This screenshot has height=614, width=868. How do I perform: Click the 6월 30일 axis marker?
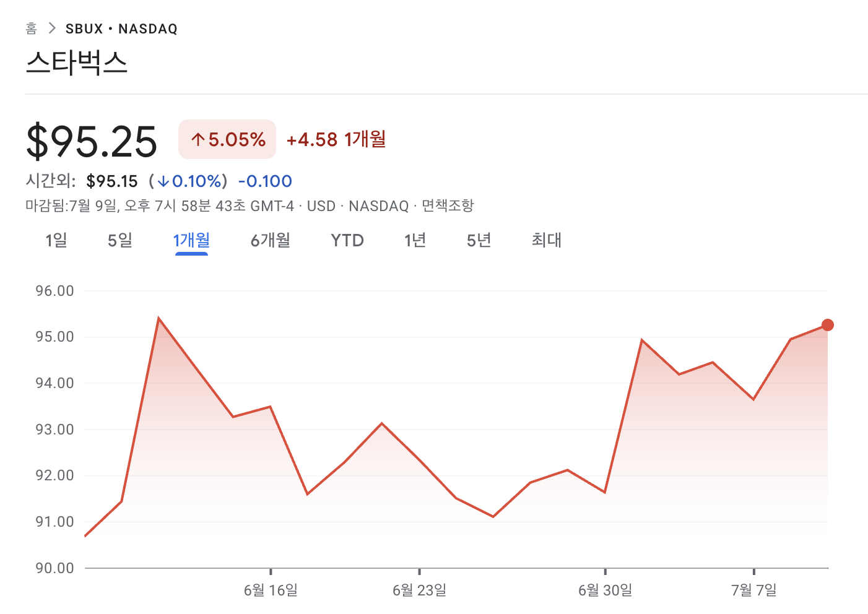[x=605, y=590]
